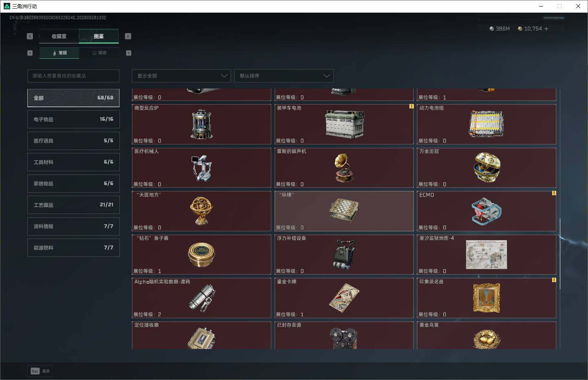The image size is (588, 380).
Task: Click the A key hint icon
Action: coord(30,53)
